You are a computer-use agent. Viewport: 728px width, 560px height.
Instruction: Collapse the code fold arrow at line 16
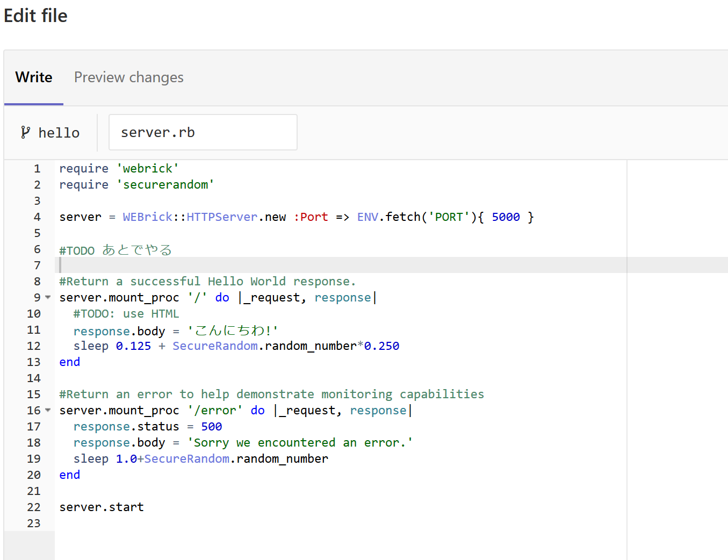[x=48, y=410]
